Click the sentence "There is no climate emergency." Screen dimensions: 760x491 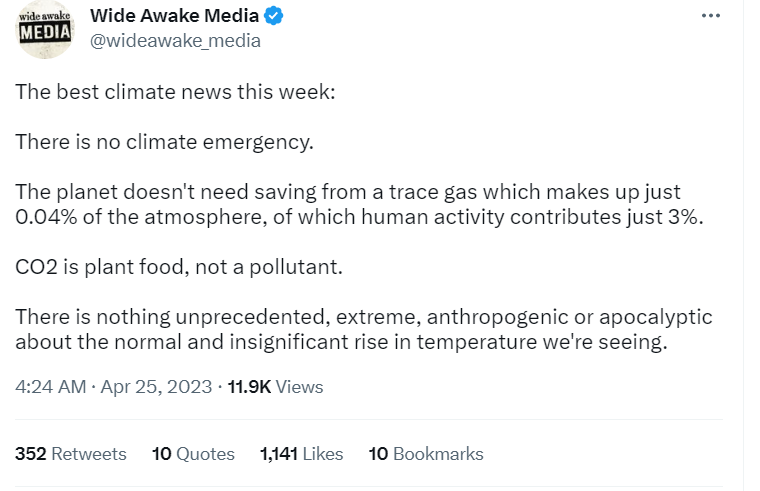coord(164,142)
